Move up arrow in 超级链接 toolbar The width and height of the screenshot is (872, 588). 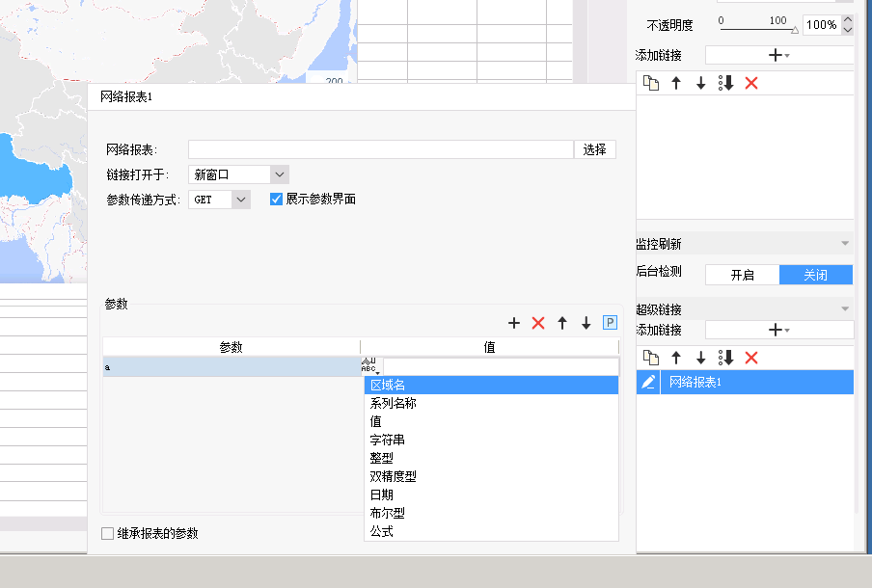point(675,358)
